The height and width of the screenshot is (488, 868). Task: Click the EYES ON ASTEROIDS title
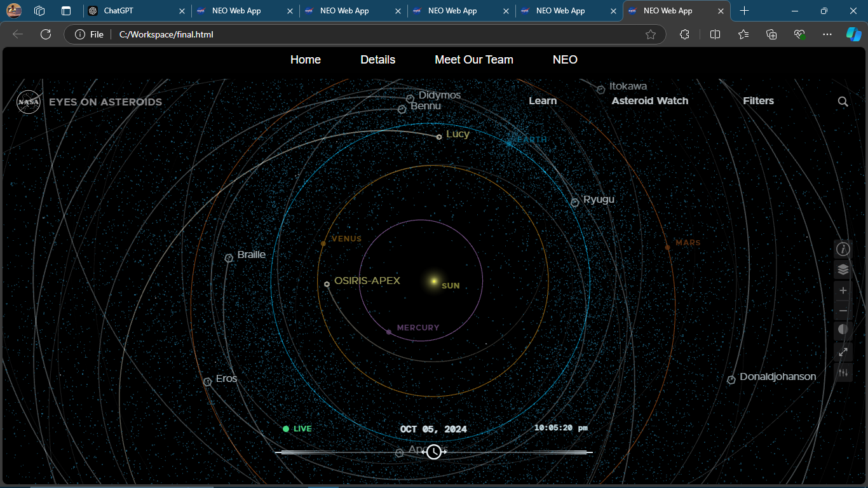tap(105, 102)
